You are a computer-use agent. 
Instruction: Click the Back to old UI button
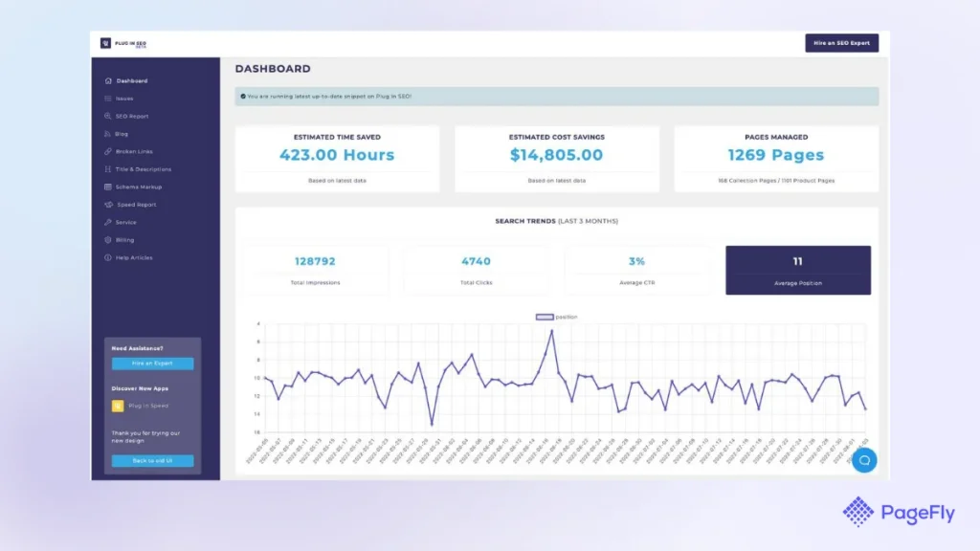(152, 460)
